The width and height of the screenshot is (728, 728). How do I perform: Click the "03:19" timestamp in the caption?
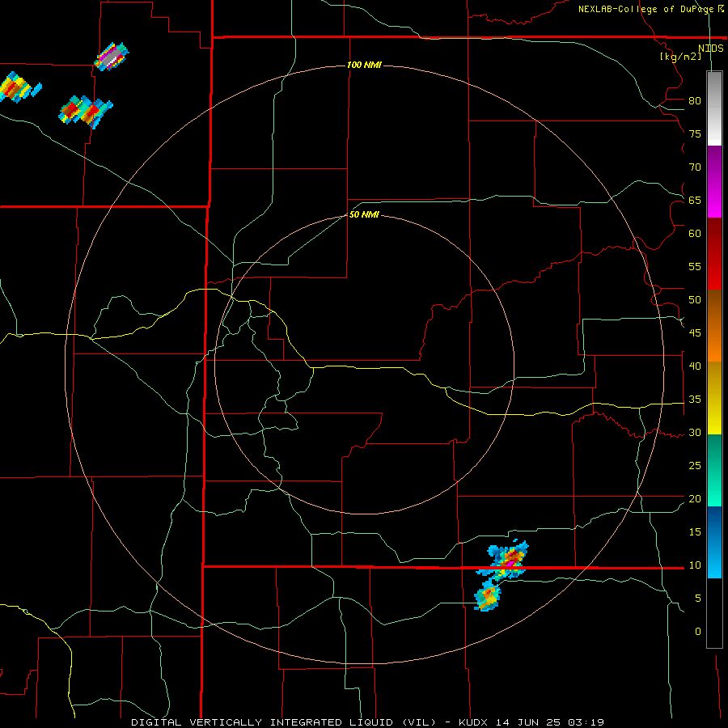[586, 722]
